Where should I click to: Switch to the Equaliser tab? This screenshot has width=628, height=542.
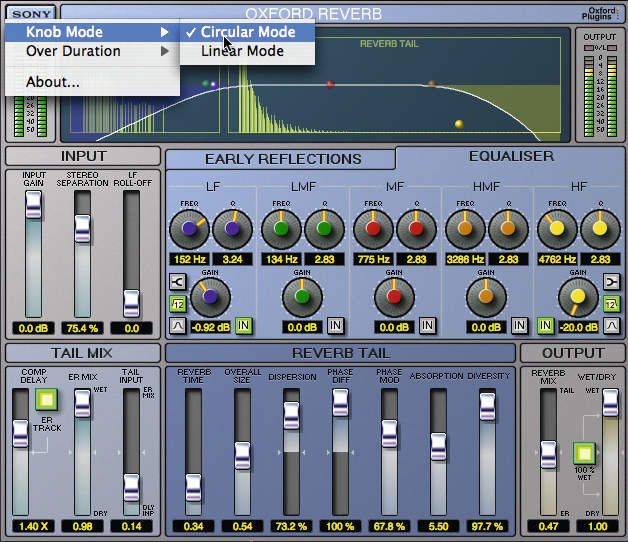[x=511, y=156]
